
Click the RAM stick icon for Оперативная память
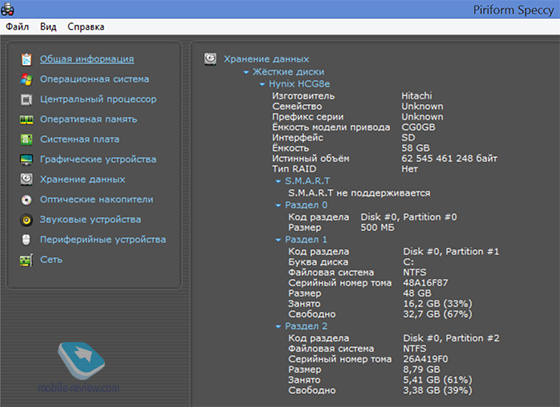pos(26,120)
